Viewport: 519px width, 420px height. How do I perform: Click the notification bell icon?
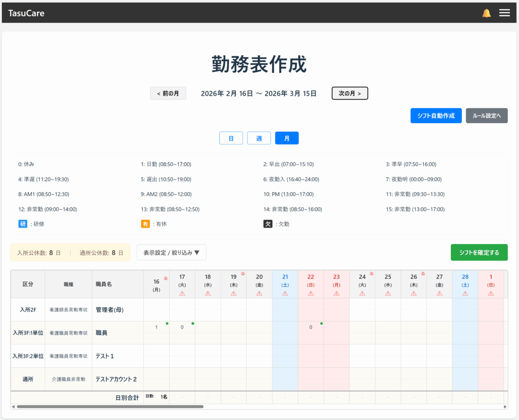pyautogui.click(x=487, y=13)
